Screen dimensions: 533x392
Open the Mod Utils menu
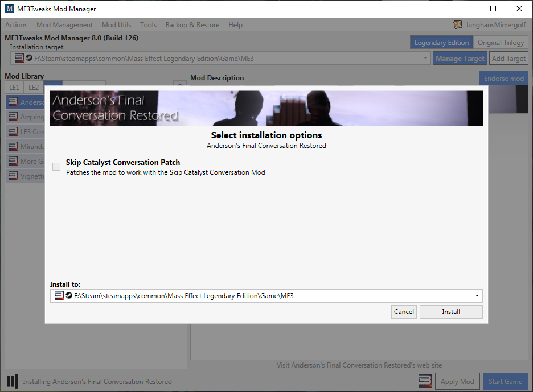(x=117, y=25)
